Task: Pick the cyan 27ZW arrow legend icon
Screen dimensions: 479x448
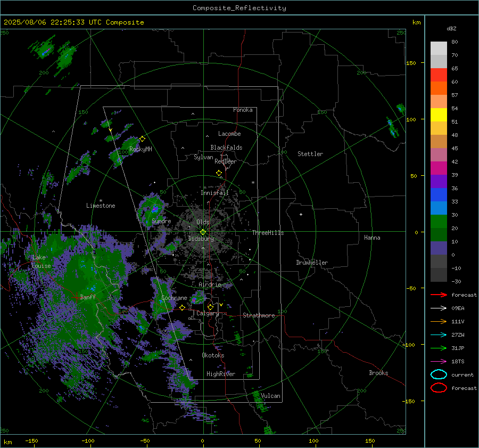Action: 439,335
